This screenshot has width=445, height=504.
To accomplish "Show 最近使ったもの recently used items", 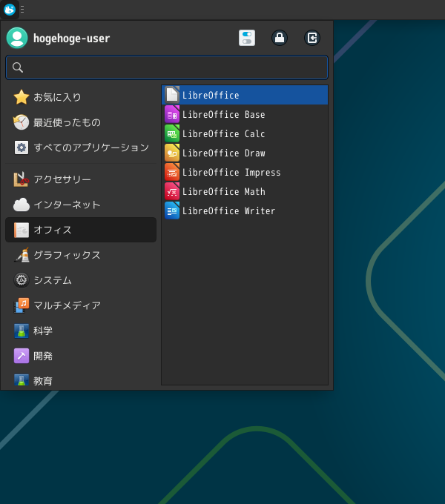I will (67, 122).
